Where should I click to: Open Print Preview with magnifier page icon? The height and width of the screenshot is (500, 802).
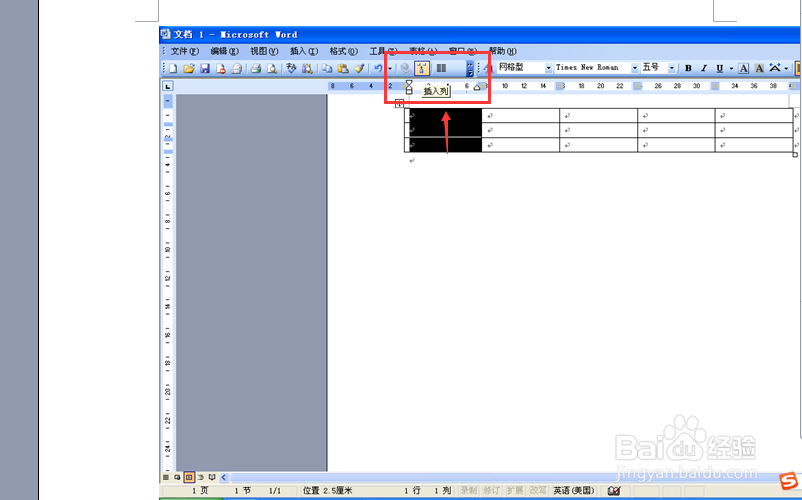click(272, 68)
